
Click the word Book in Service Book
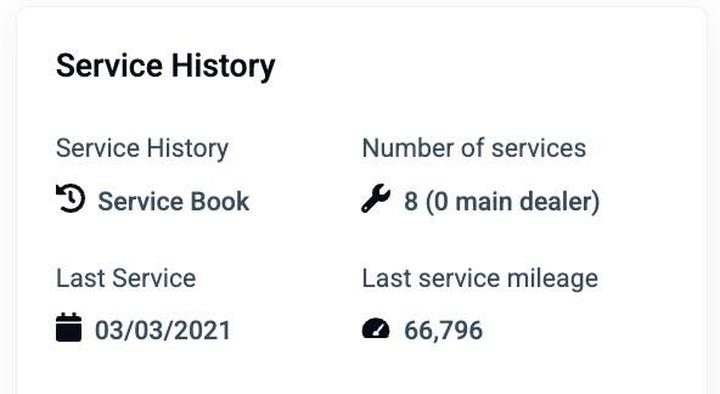tap(219, 202)
